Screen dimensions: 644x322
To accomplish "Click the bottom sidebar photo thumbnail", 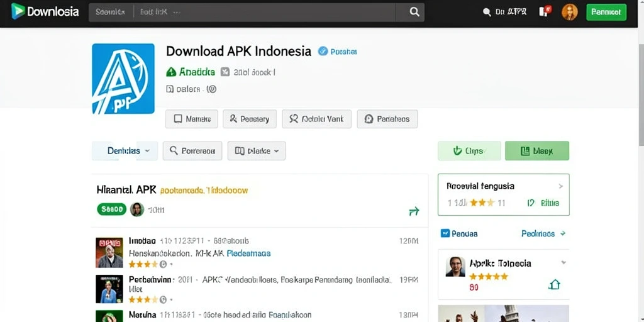I will click(x=504, y=313).
